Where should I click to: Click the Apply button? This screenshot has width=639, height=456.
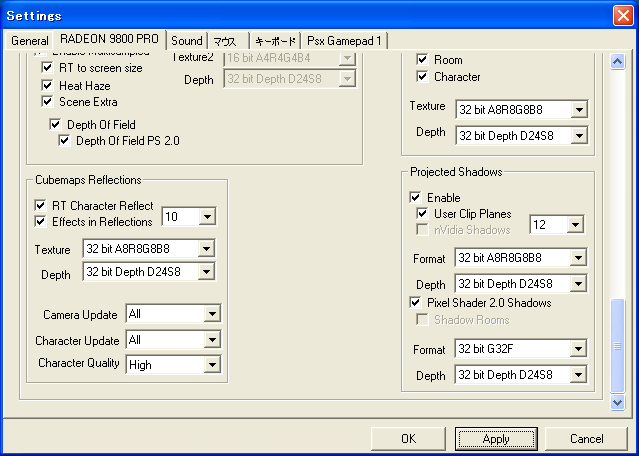[496, 438]
